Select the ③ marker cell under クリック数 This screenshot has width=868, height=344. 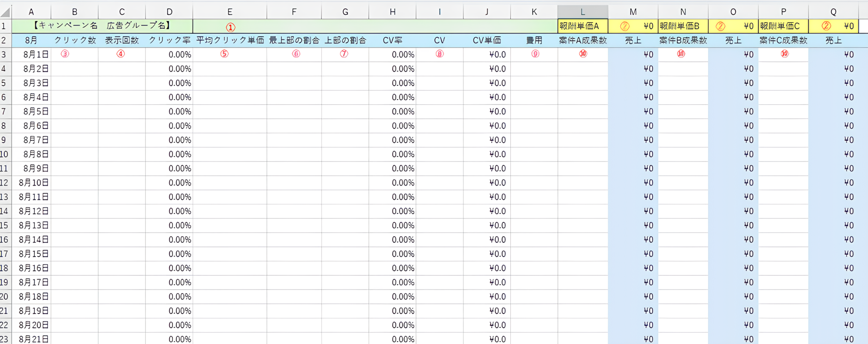coord(65,54)
